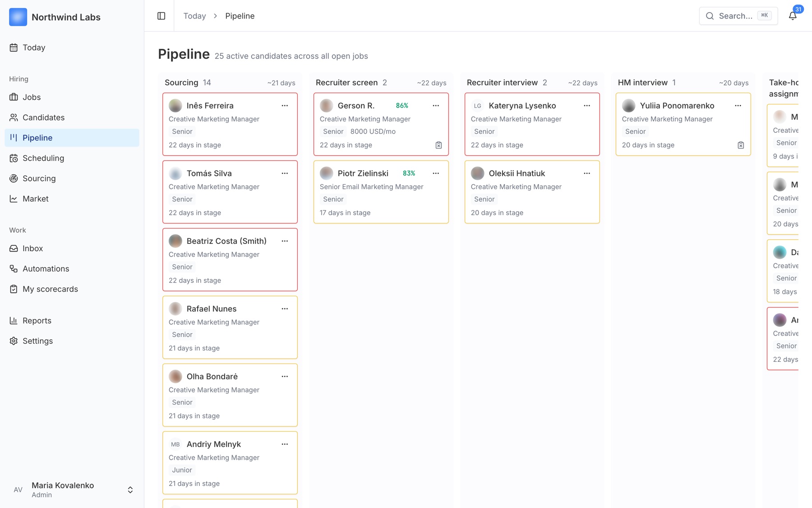Click the Northwind Labs logo
This screenshot has height=508, width=812.
pos(18,17)
